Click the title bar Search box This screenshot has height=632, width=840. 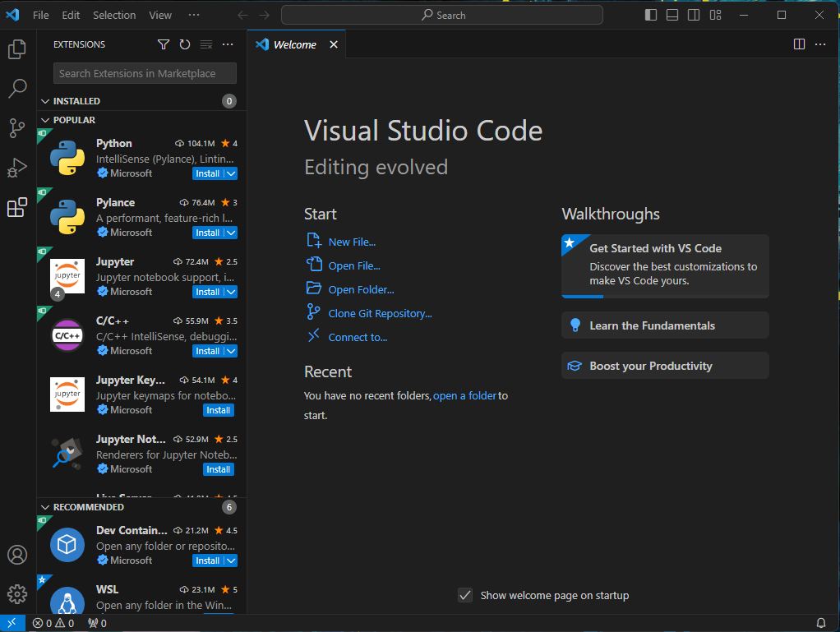[442, 15]
